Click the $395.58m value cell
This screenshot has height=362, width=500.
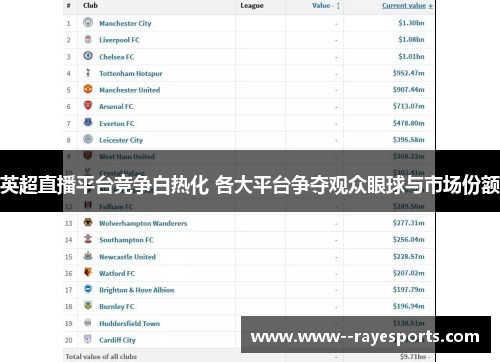pos(409,140)
